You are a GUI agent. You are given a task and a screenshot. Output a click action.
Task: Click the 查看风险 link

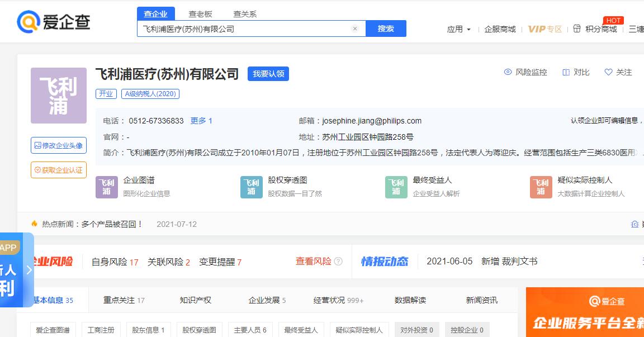point(314,262)
